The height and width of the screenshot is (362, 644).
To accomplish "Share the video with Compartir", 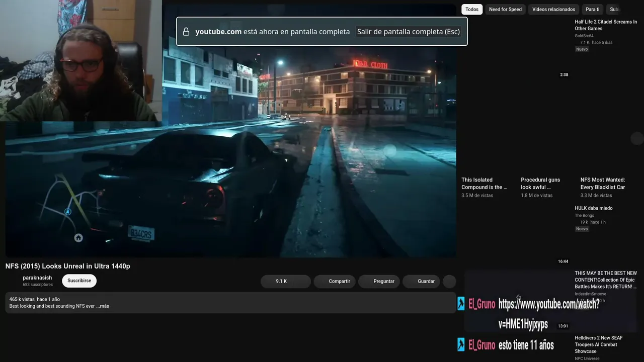I will point(335,282).
